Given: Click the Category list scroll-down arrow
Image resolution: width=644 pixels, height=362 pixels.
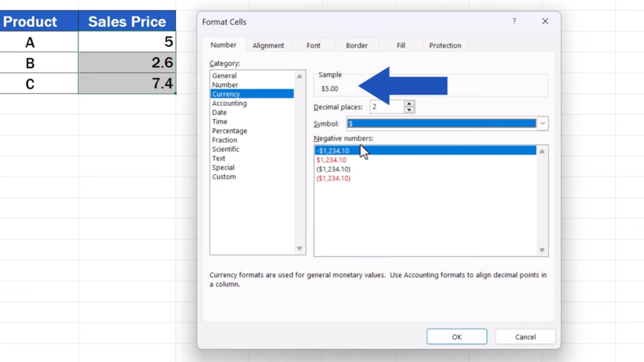Looking at the screenshot, I should pos(299,248).
